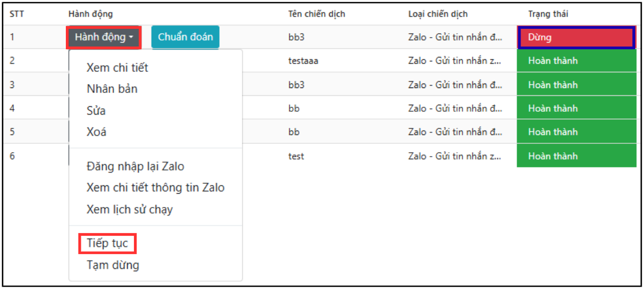
Task: Open Xem chi tiết thông tin Zalo
Action: tap(155, 188)
